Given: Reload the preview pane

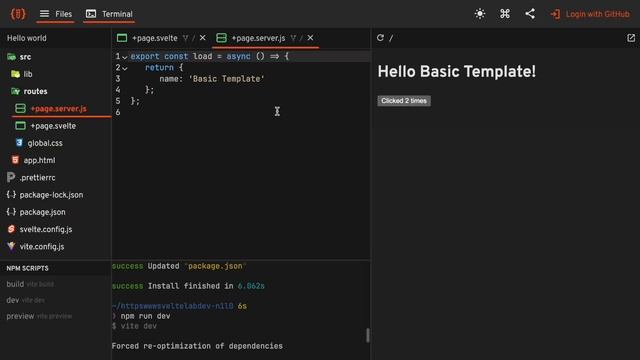Looking at the screenshot, I should pyautogui.click(x=380, y=38).
